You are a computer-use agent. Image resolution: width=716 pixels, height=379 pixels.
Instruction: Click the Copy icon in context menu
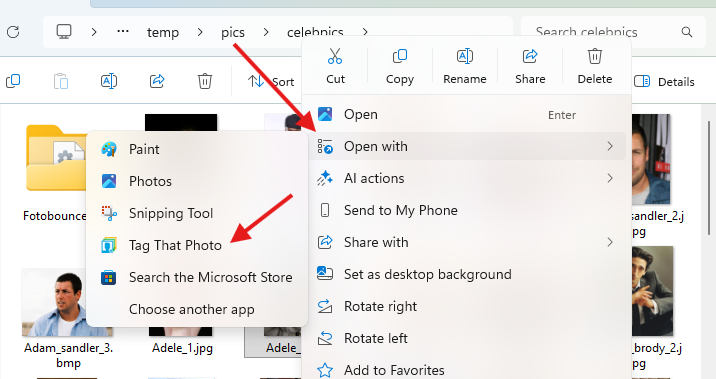tap(400, 57)
